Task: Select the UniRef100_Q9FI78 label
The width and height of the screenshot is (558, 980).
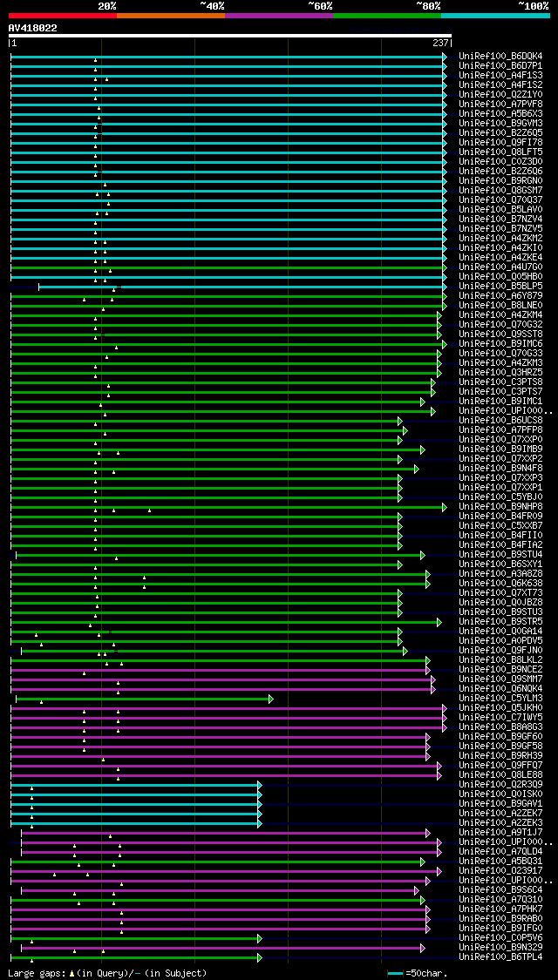Action: point(500,143)
